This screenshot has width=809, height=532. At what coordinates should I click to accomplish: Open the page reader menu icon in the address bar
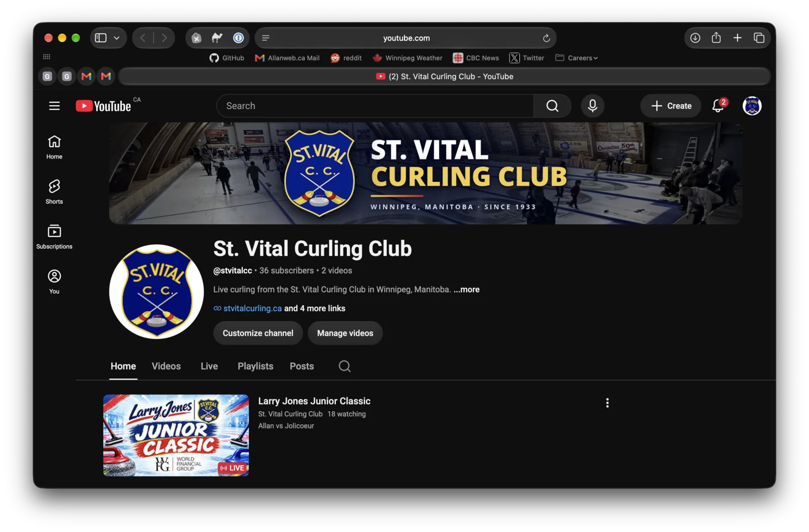(x=265, y=38)
